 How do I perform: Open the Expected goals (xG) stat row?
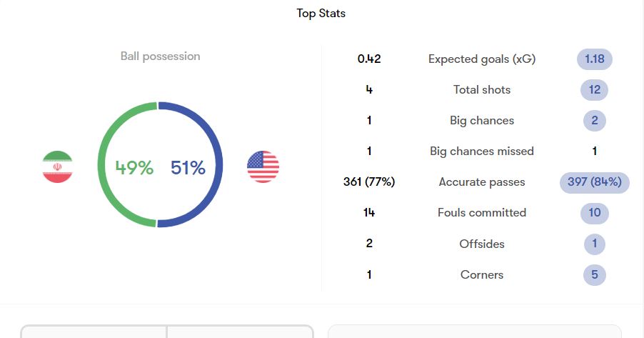[482, 59]
